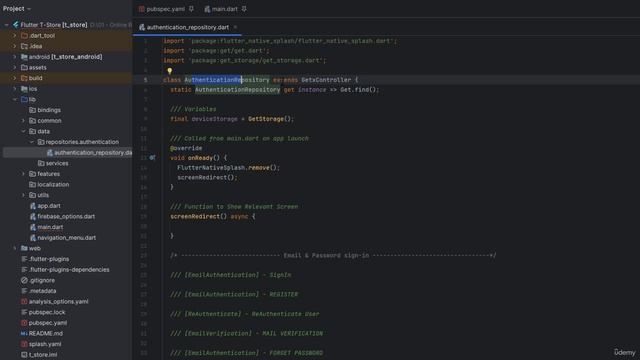Expand the features folder
The height and width of the screenshot is (360, 640).
[x=23, y=174]
